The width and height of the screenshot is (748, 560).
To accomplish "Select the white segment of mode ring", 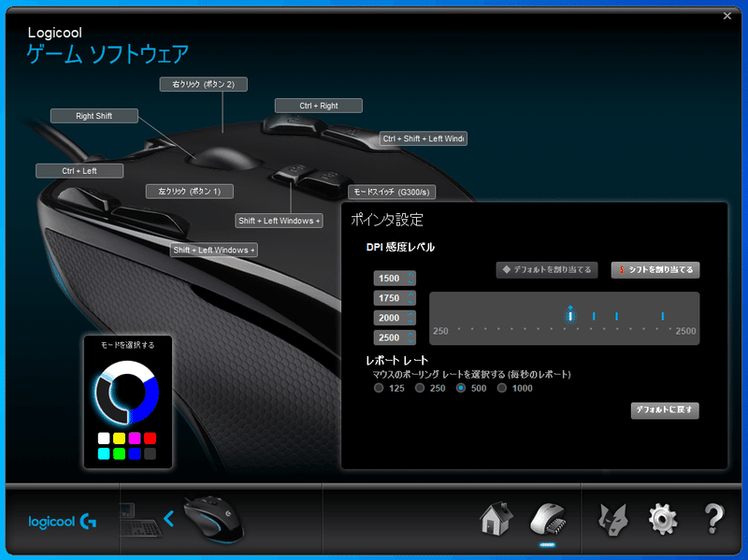I will [x=127, y=368].
